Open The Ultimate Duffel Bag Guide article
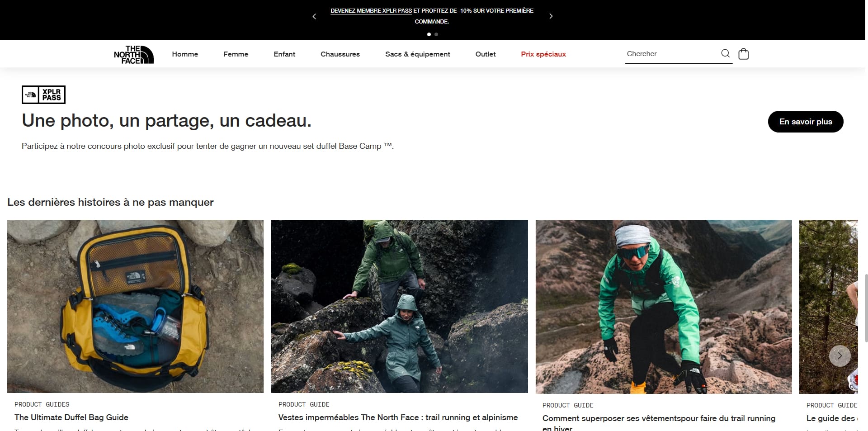Image resolution: width=868 pixels, height=431 pixels. 71,417
